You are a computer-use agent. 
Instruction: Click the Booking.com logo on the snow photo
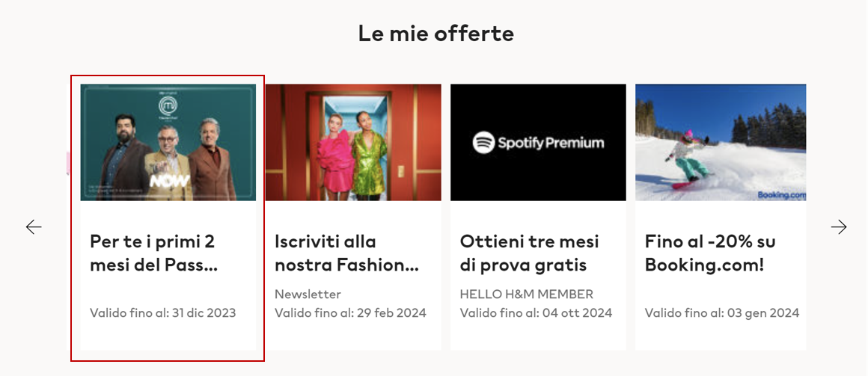pos(781,194)
